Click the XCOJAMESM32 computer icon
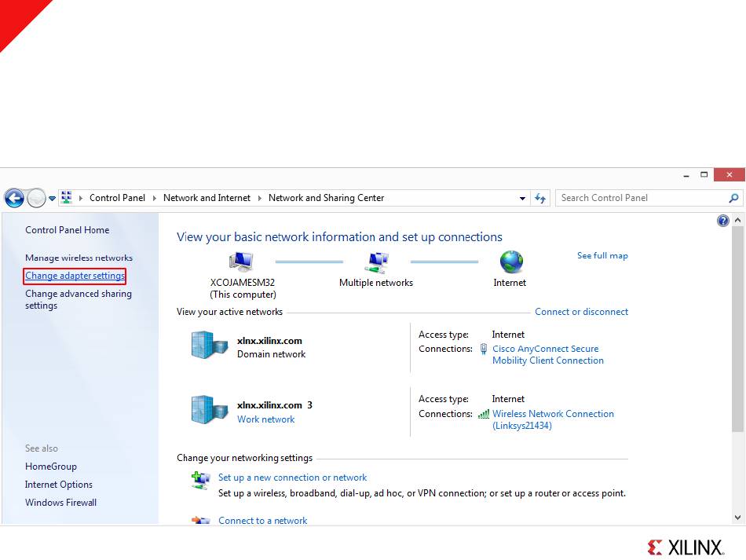Screen dimensions: 746x560 click(241, 262)
